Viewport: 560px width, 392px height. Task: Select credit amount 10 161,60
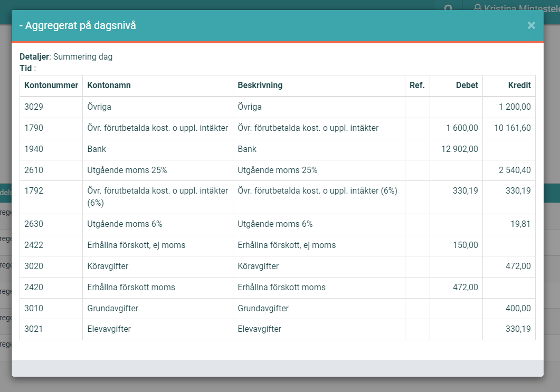tap(512, 128)
